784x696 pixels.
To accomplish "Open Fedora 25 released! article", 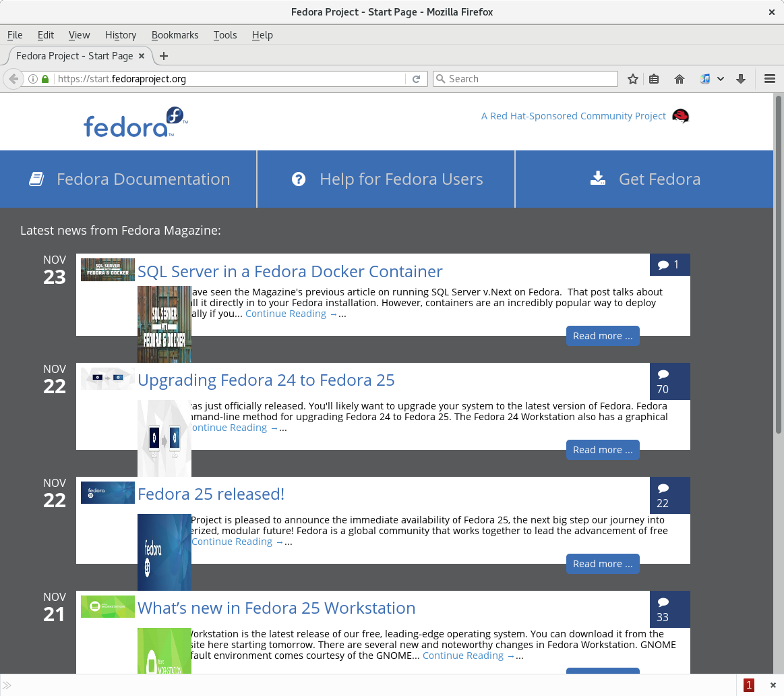I will click(x=211, y=494).
